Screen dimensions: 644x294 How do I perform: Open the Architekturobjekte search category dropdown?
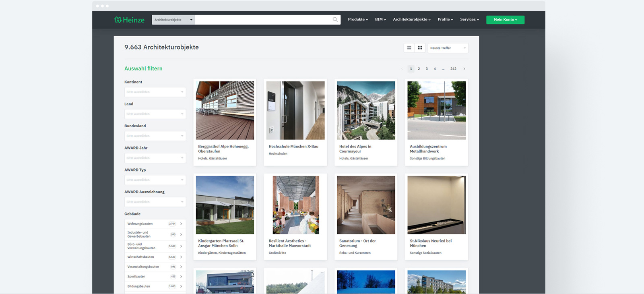pyautogui.click(x=173, y=20)
